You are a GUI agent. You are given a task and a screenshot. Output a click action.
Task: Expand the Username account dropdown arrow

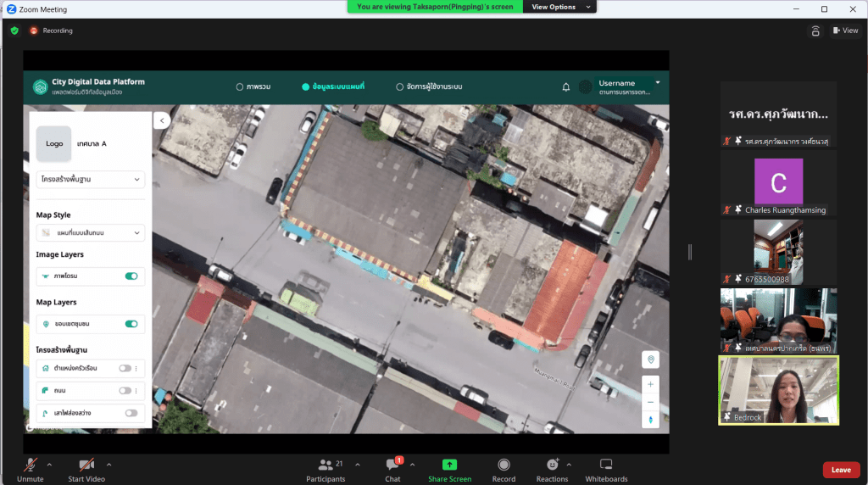(x=658, y=82)
